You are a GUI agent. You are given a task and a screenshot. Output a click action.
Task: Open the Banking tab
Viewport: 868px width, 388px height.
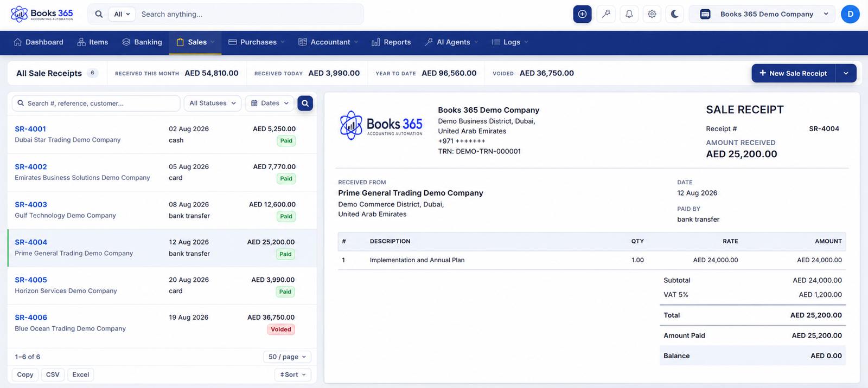pos(142,42)
